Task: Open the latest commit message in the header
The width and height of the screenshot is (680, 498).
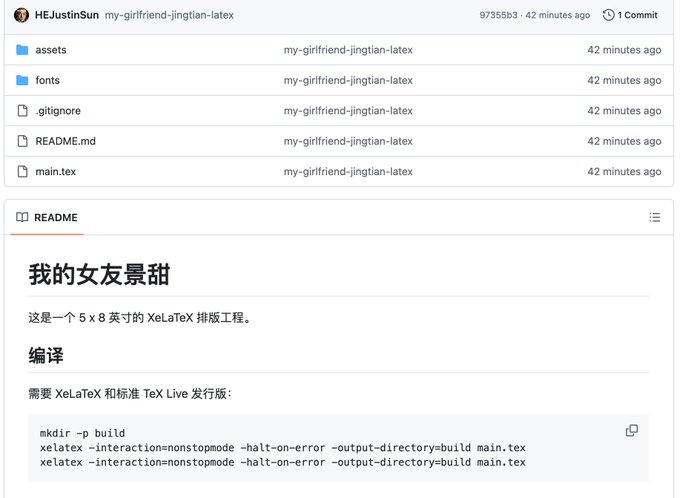Action: coord(169,15)
